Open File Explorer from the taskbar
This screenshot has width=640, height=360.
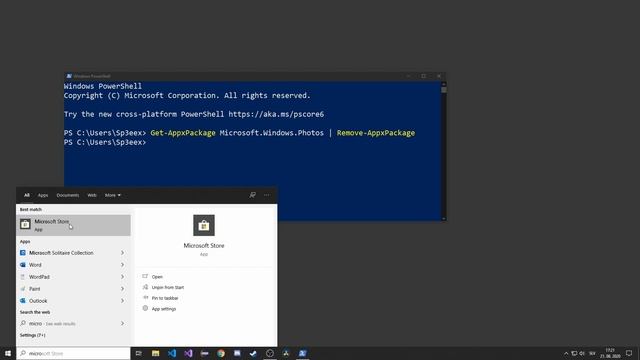coord(156,353)
